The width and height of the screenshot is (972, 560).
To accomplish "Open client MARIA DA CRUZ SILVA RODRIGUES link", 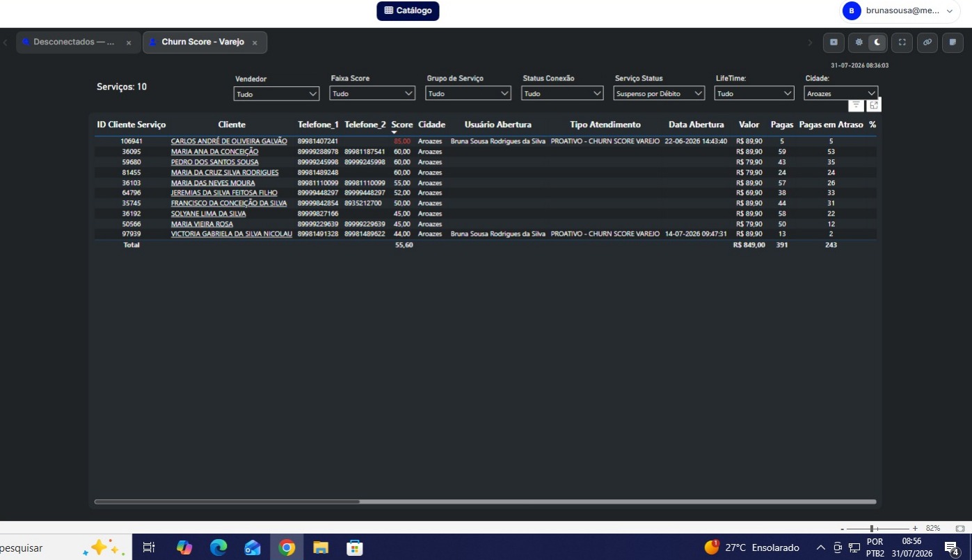I will tap(225, 173).
